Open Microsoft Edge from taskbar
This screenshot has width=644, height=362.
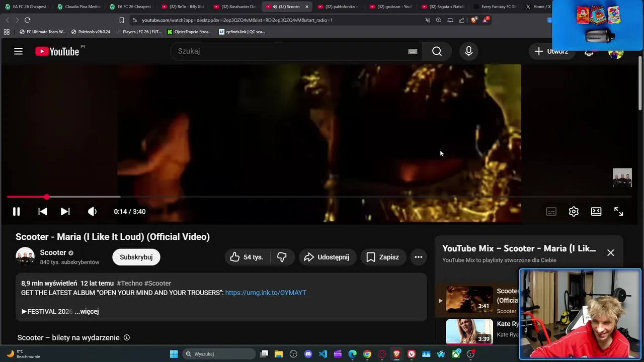click(352, 354)
